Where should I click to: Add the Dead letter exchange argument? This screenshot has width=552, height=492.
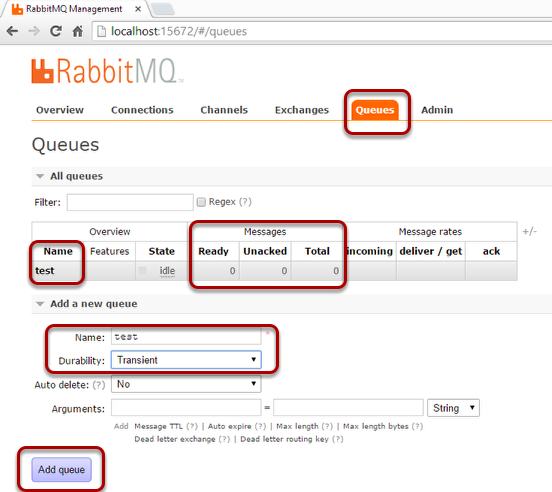coord(175,439)
